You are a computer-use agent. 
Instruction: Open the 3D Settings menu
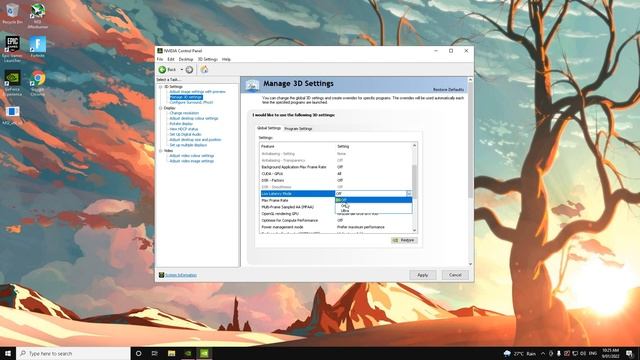(x=208, y=60)
